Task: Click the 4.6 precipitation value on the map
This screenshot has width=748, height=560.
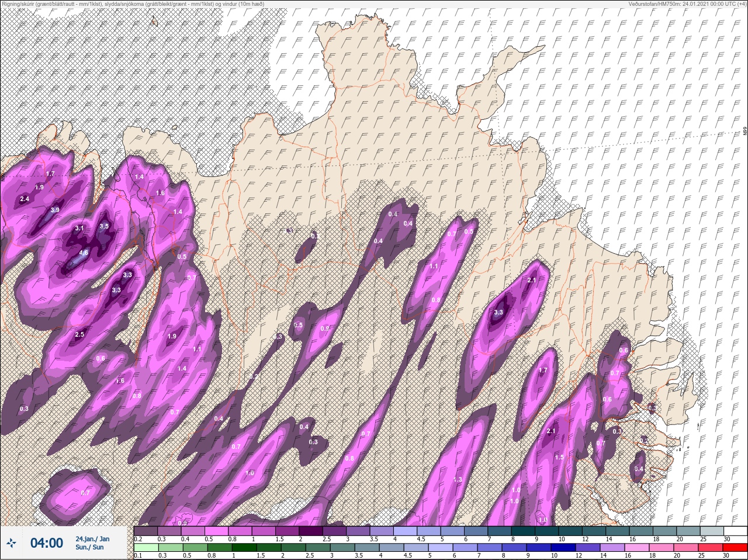Action: point(84,253)
